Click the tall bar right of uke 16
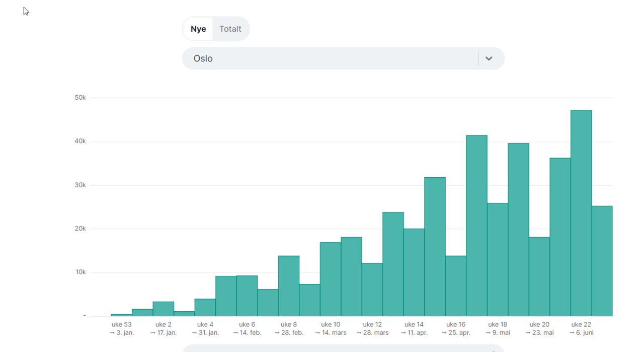The width and height of the screenshot is (644, 352). click(x=476, y=226)
